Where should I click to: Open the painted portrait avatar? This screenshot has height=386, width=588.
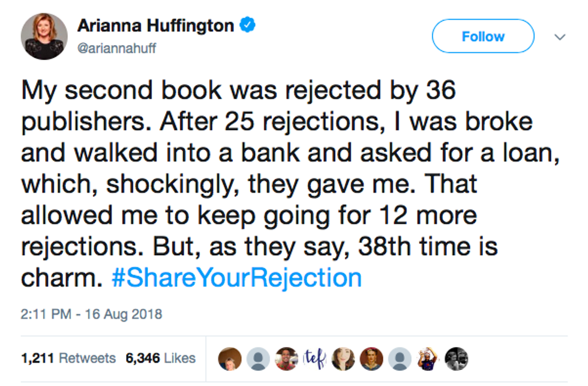[371, 359]
